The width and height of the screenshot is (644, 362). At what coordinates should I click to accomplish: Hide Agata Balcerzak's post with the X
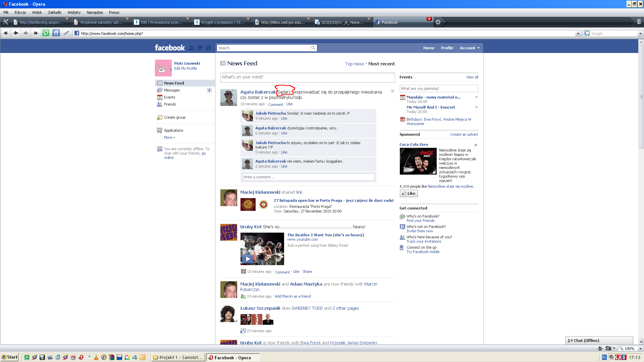tap(392, 91)
